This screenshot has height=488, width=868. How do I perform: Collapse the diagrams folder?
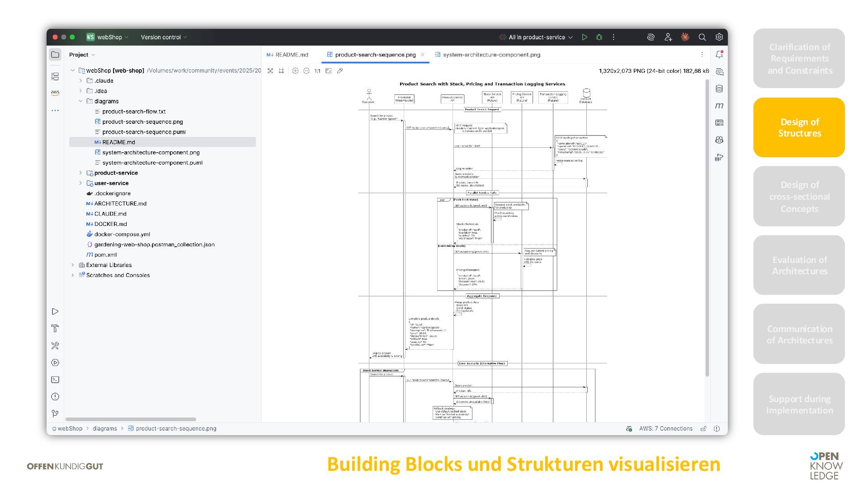click(x=80, y=101)
